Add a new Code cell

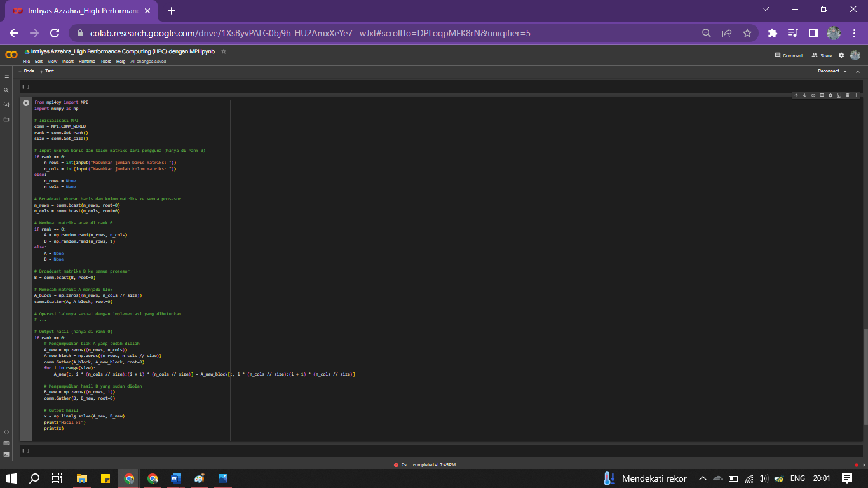point(27,71)
